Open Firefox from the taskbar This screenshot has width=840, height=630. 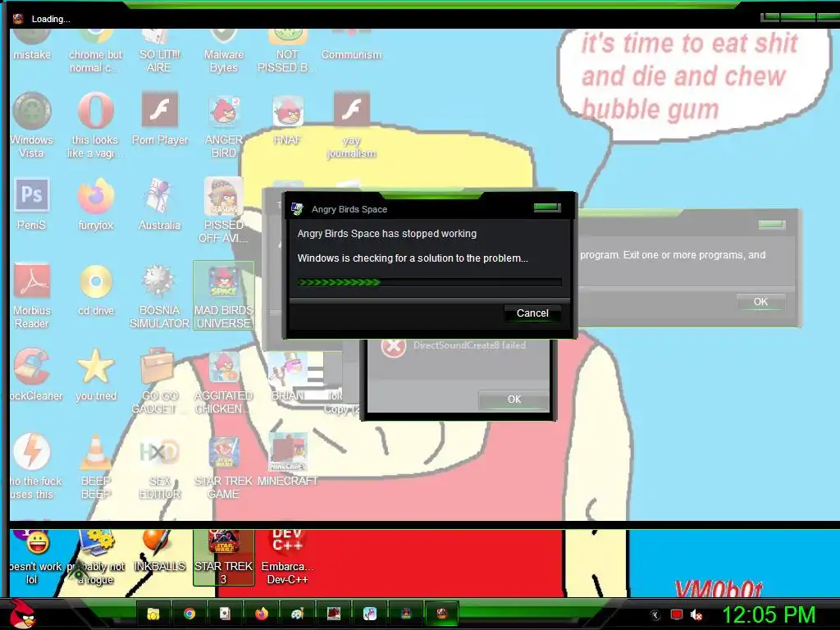262,614
